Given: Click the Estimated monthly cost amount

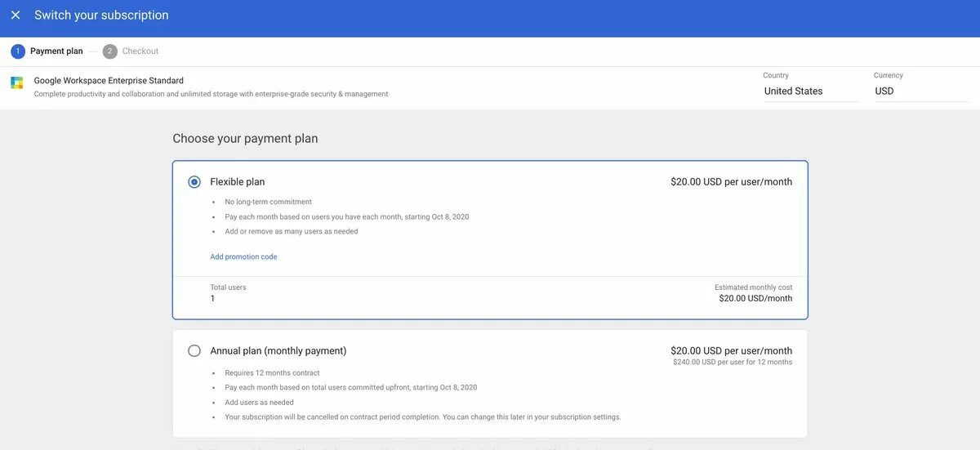Looking at the screenshot, I should point(755,299).
